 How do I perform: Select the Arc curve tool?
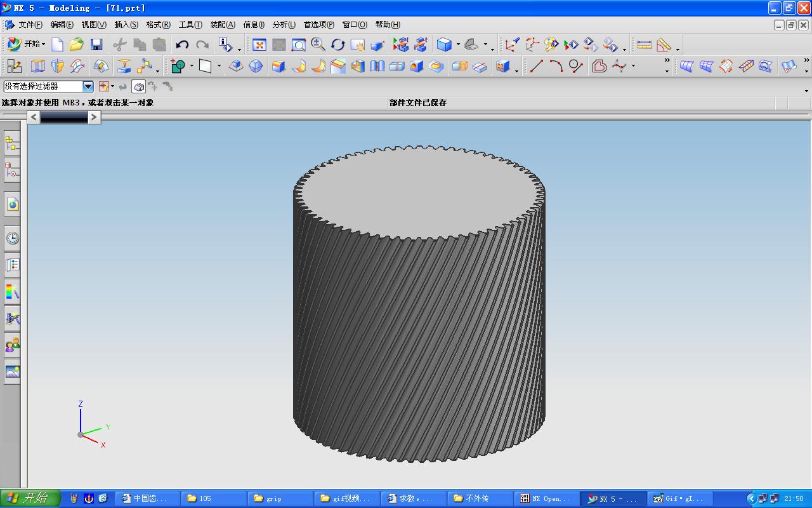[x=556, y=65]
